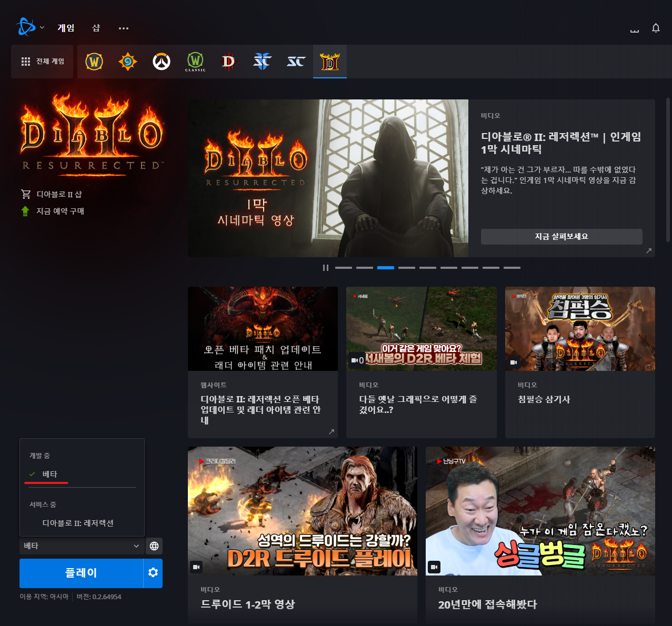Open the 침펄승 삼기사 video title
Viewport: 672px width, 626px height.
(544, 399)
